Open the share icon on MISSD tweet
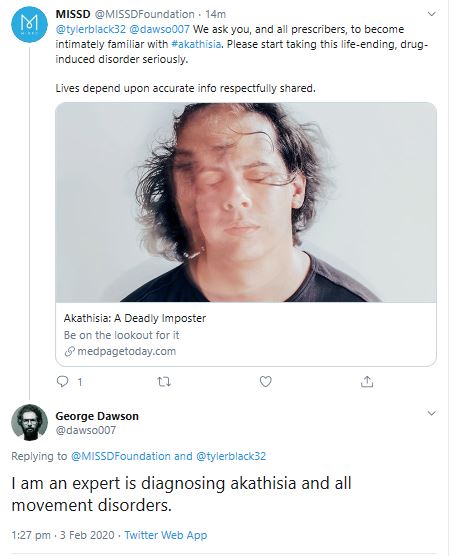This screenshot has width=451, height=556. click(367, 382)
